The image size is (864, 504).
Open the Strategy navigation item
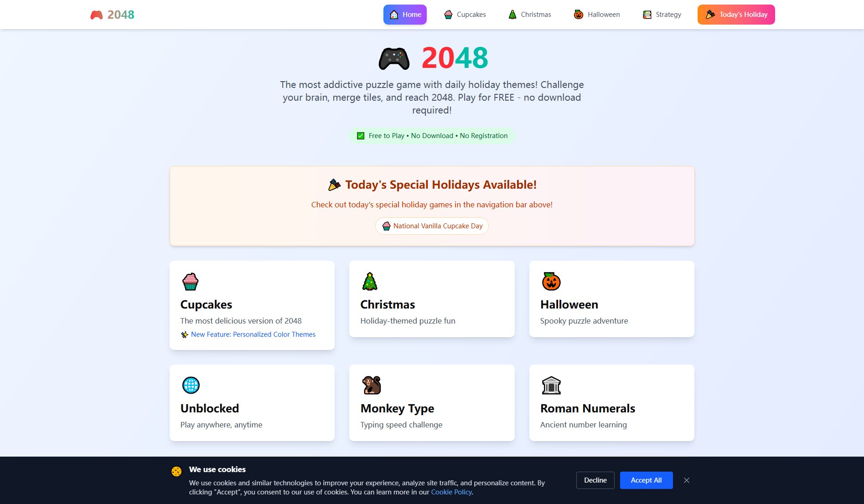point(662,15)
